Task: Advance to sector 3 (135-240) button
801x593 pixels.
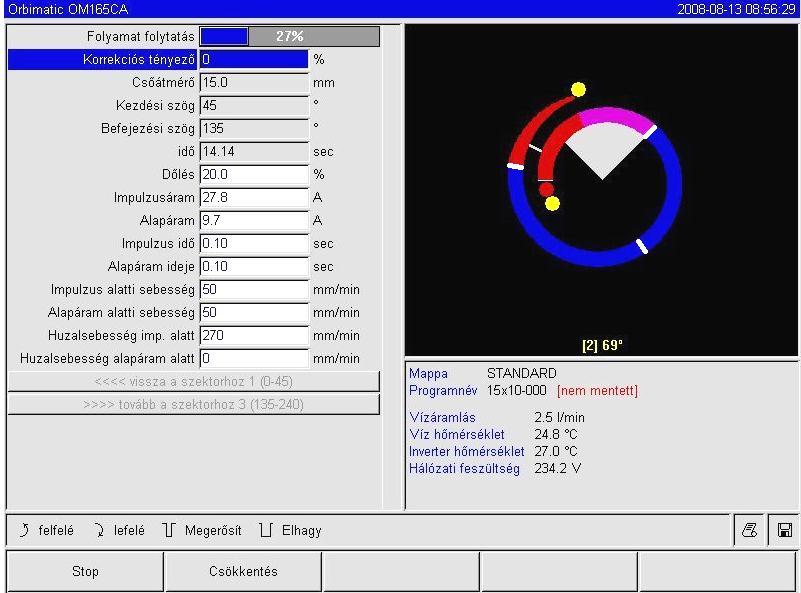Action: [194, 405]
